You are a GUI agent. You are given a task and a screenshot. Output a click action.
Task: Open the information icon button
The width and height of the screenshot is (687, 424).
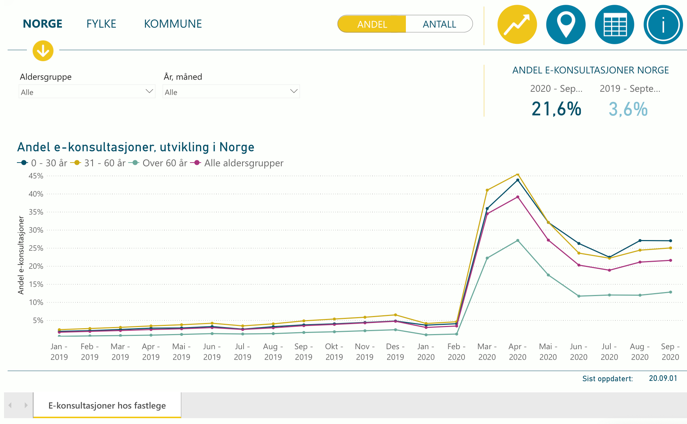pos(662,25)
